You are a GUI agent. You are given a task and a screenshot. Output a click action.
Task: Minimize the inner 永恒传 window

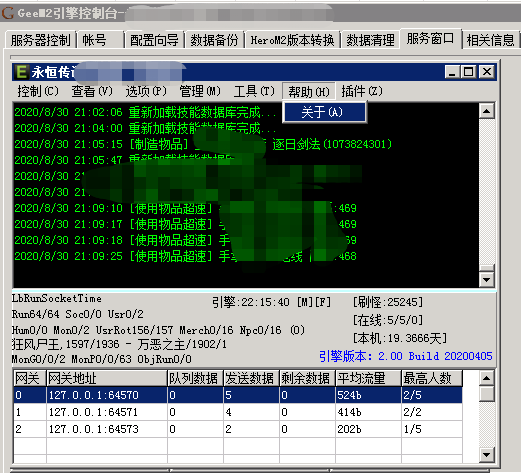pos(452,72)
